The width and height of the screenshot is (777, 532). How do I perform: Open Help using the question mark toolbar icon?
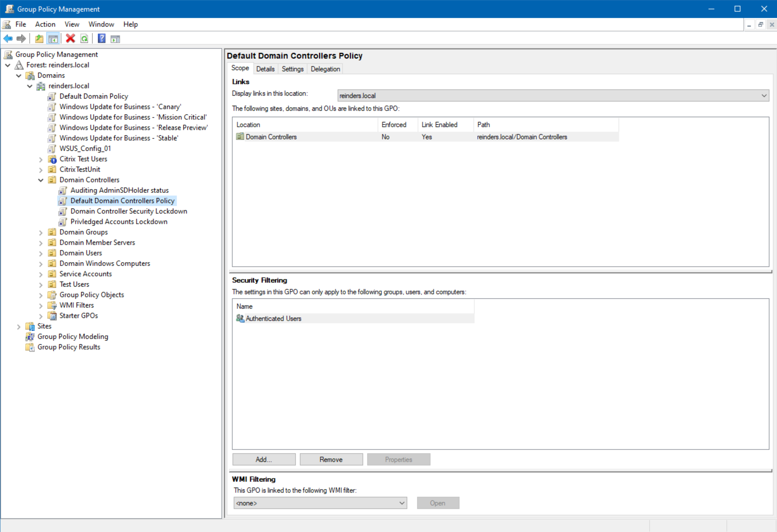101,38
